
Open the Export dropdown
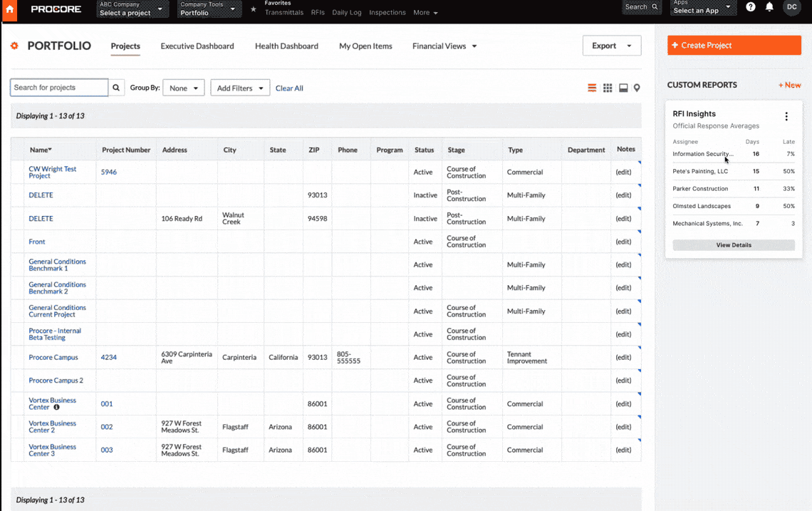pos(612,46)
